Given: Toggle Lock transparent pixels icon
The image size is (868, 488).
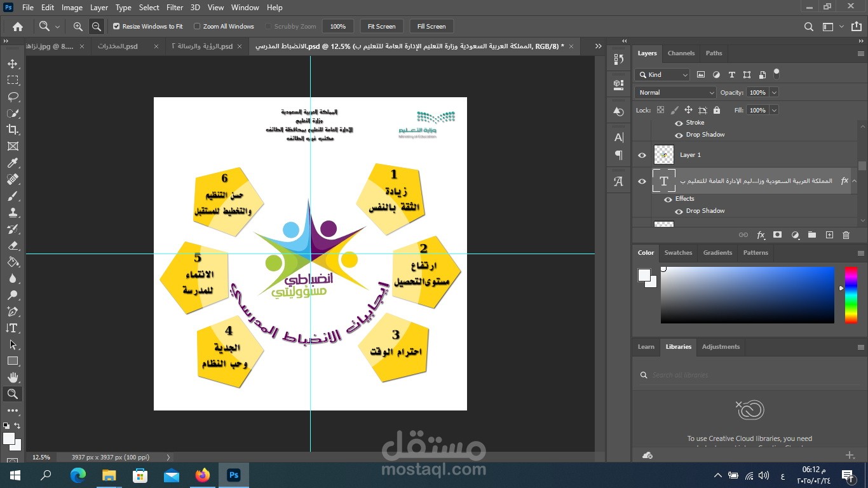Looking at the screenshot, I should pos(660,110).
